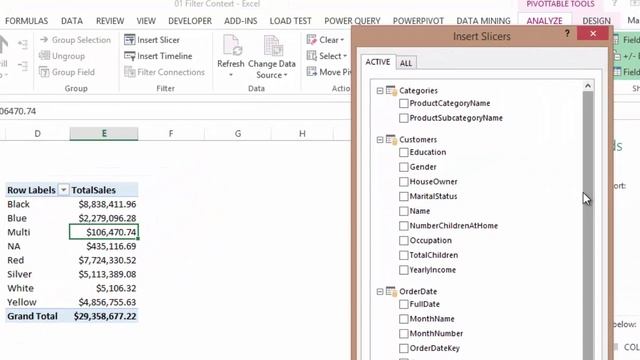Click the Insert Timeline icon

tap(129, 56)
